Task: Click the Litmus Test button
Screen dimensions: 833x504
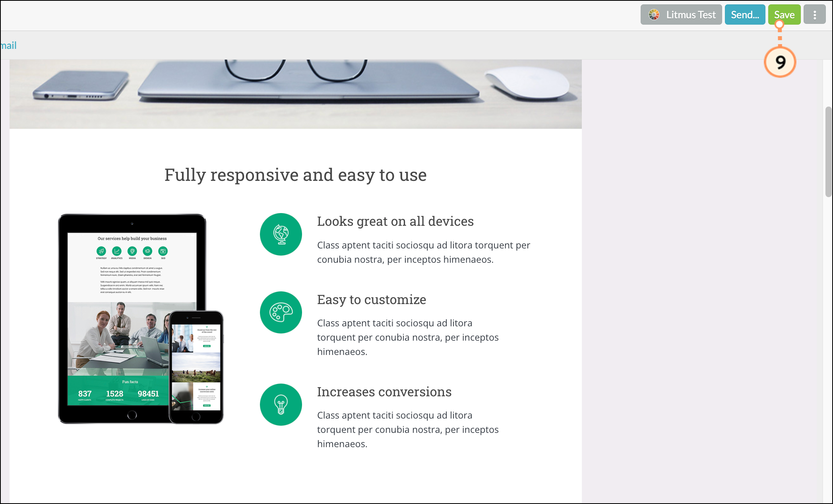Action: pos(681,15)
